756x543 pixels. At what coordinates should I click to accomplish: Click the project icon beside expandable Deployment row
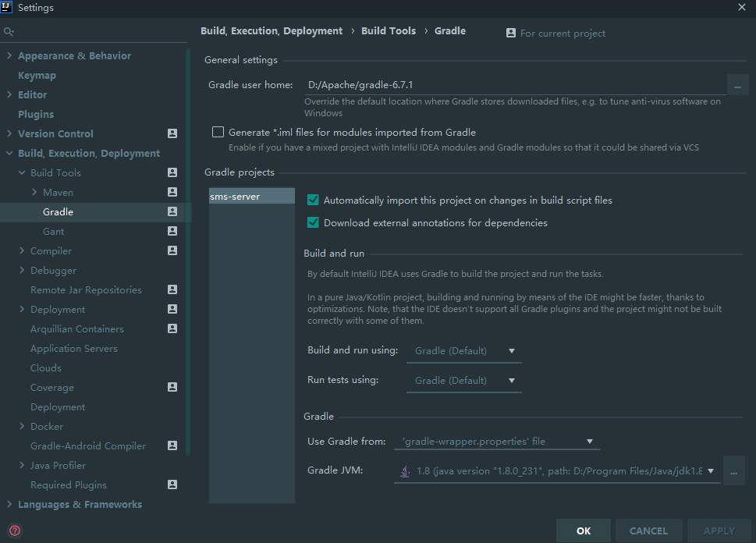click(172, 309)
